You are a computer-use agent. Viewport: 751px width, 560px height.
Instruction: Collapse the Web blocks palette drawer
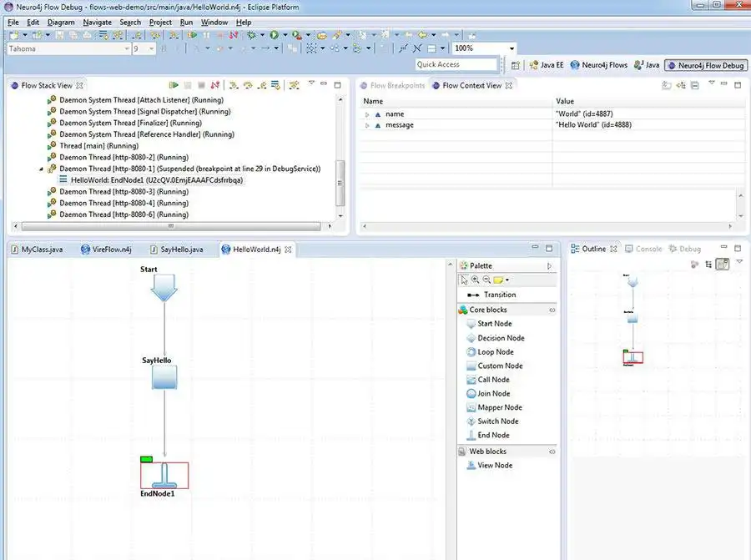tap(552, 452)
